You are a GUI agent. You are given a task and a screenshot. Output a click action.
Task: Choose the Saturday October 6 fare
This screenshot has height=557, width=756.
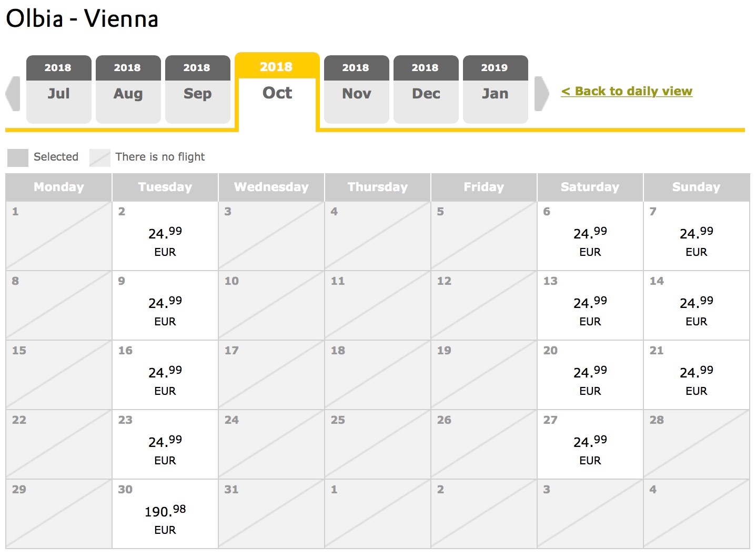point(590,236)
